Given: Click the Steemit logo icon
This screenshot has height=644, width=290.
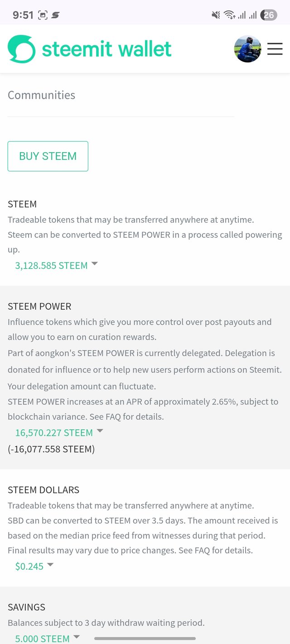Looking at the screenshot, I should coord(21,49).
